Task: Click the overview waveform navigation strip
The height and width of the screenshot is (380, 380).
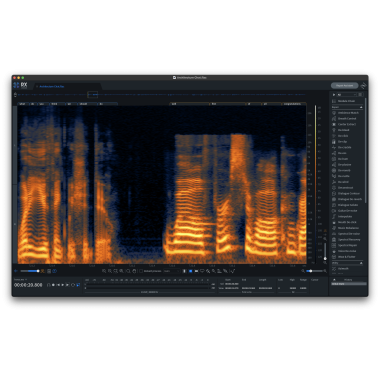Action: [162, 95]
